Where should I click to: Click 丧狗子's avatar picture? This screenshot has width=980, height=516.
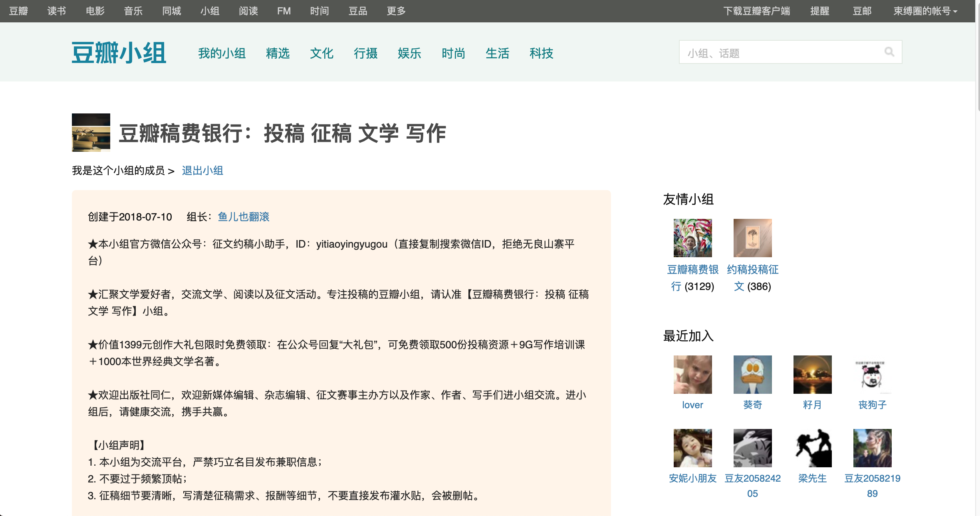872,375
